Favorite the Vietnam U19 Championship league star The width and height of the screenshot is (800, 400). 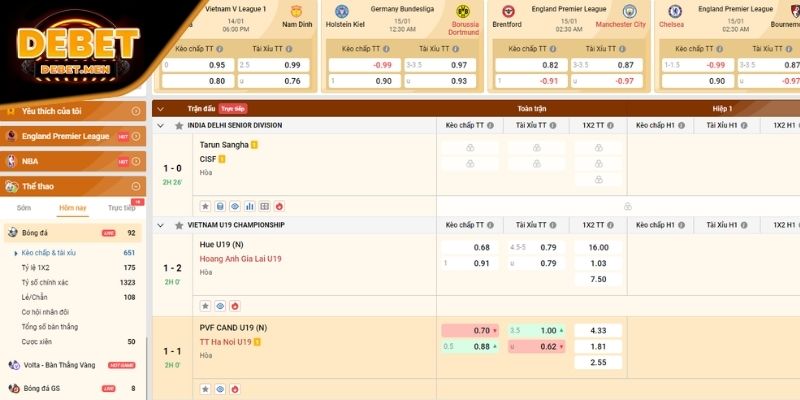[179, 225]
